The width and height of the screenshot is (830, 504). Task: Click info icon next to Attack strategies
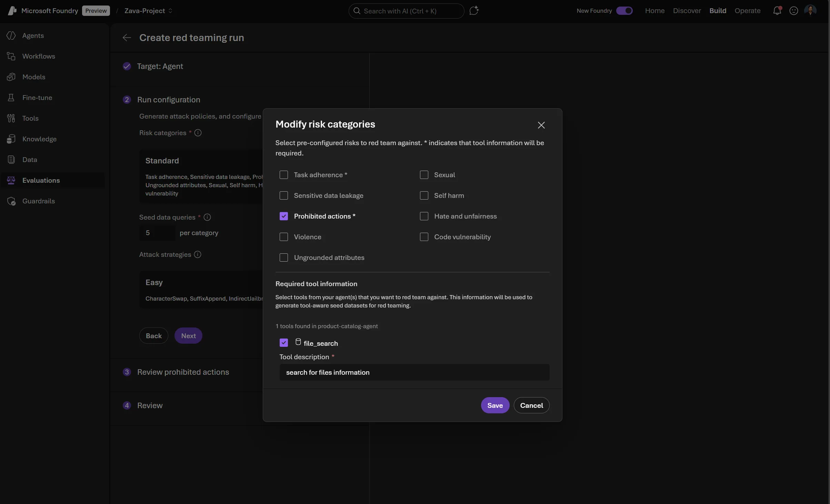198,254
